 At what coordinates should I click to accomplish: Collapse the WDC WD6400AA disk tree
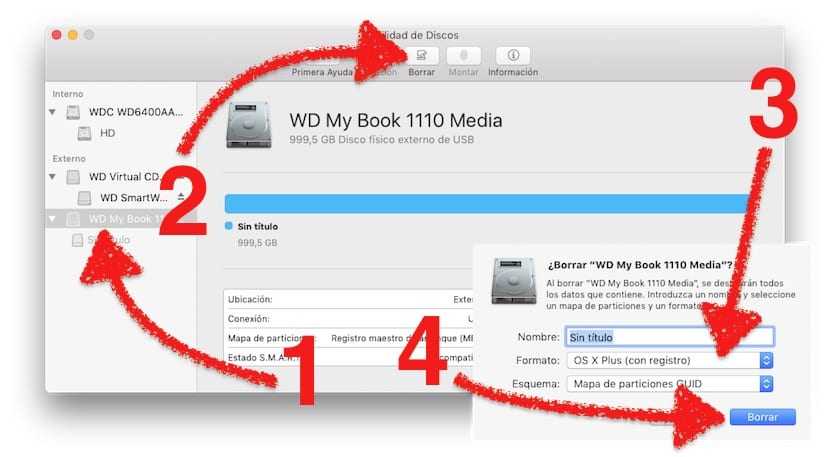click(x=52, y=112)
